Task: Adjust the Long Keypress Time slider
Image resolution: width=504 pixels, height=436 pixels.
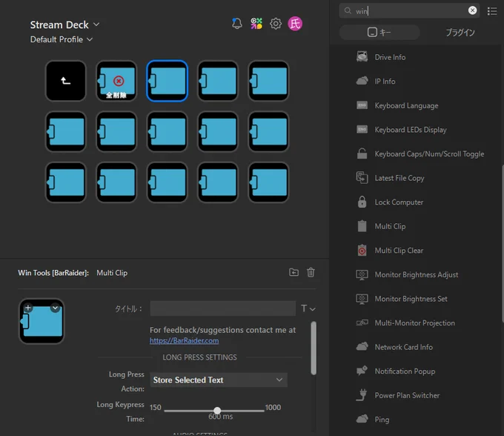Action: (217, 410)
